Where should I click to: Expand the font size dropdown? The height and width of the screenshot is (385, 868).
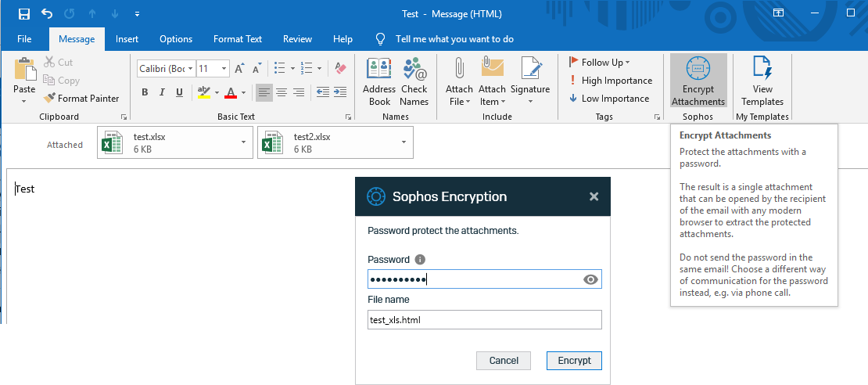[224, 69]
